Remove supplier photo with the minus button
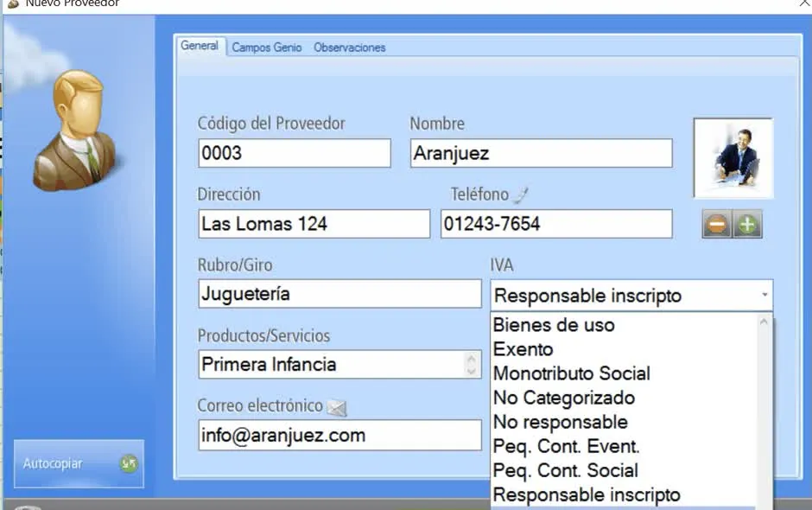This screenshot has height=510, width=812. 717,225
